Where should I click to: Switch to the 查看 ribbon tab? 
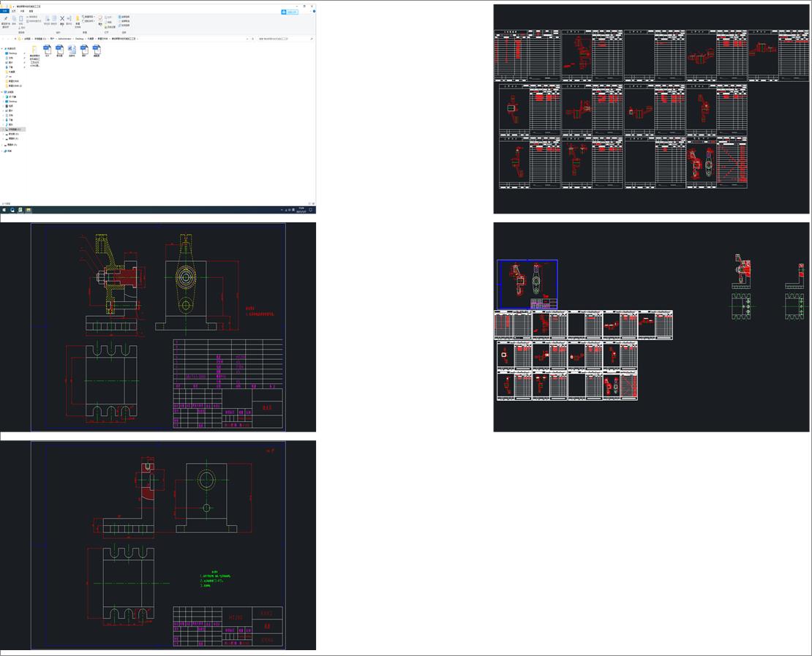click(30, 12)
